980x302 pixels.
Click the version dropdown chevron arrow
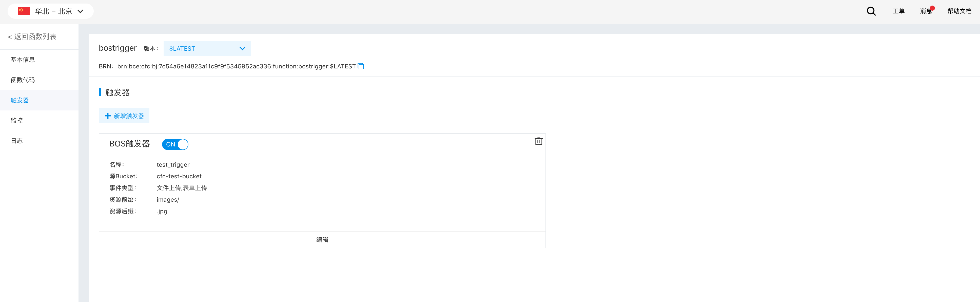pos(242,49)
